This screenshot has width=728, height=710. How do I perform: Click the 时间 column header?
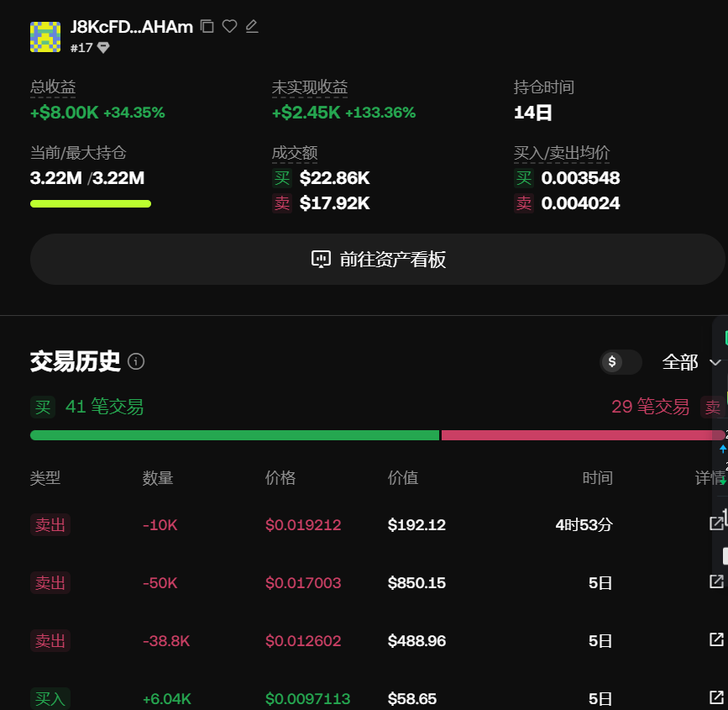click(598, 477)
